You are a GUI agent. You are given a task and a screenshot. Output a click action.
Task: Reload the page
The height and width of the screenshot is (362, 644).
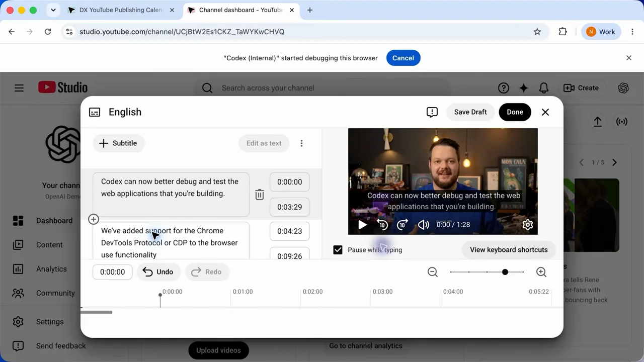tap(48, 32)
